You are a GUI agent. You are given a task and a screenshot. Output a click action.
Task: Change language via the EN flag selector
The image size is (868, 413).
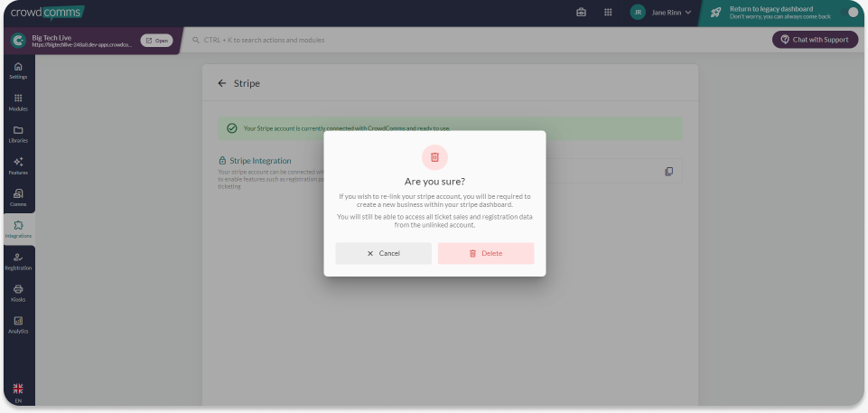(18, 392)
